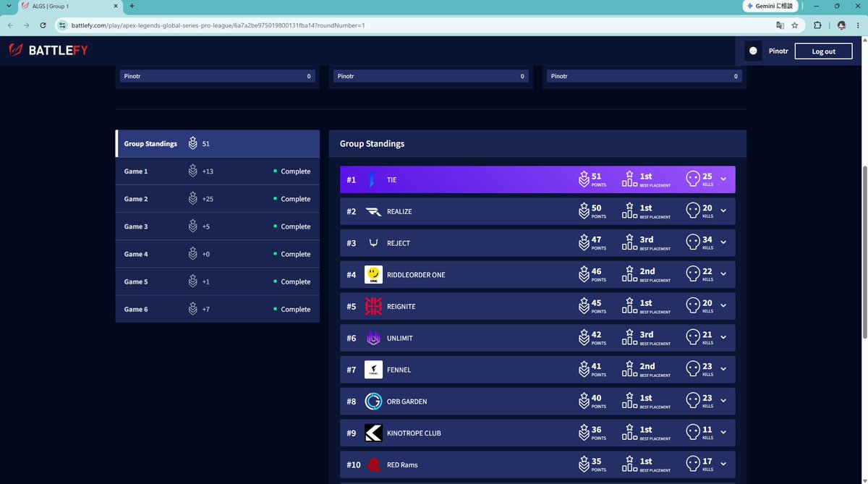Viewport: 868px width, 484px height.
Task: Click the '34 KILLS' value in REJECT row
Action: coord(707,242)
